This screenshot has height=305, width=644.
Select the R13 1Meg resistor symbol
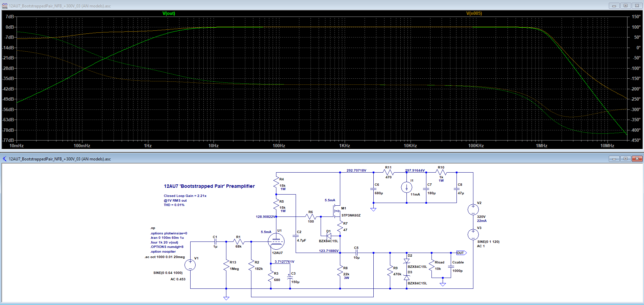(x=226, y=265)
